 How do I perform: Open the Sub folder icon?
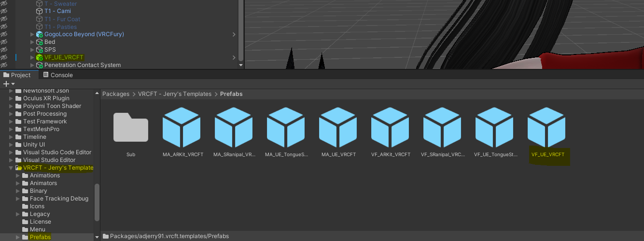coord(131,127)
